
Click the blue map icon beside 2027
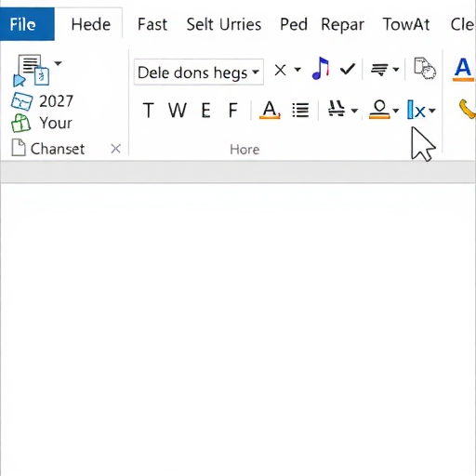[21, 101]
